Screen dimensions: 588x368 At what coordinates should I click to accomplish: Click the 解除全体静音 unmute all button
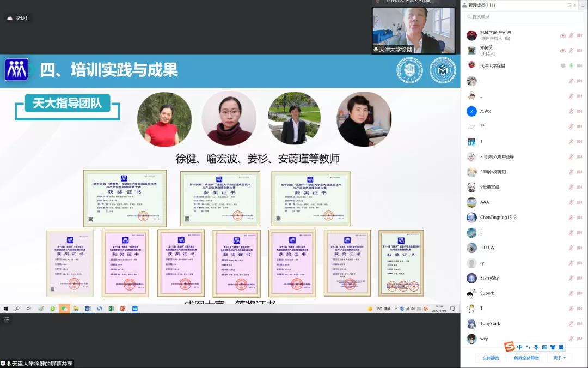tap(526, 358)
